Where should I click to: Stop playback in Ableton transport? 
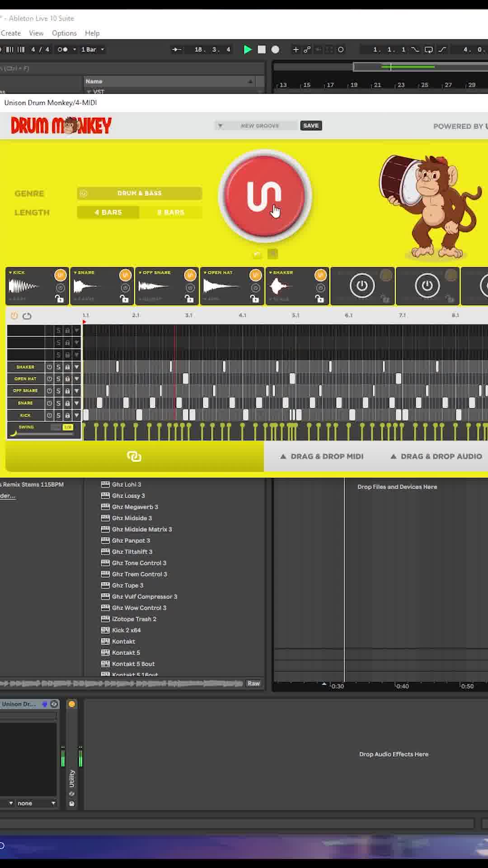pyautogui.click(x=262, y=50)
